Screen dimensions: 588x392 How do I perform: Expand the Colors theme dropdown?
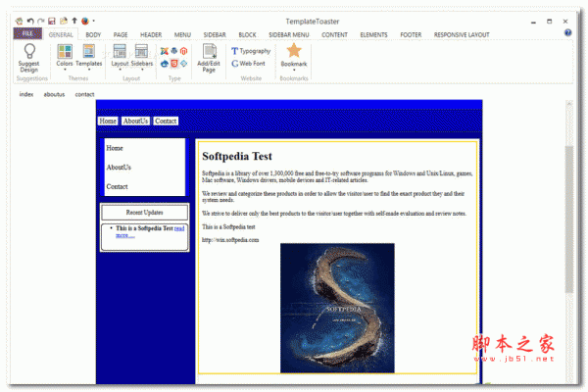pos(65,57)
